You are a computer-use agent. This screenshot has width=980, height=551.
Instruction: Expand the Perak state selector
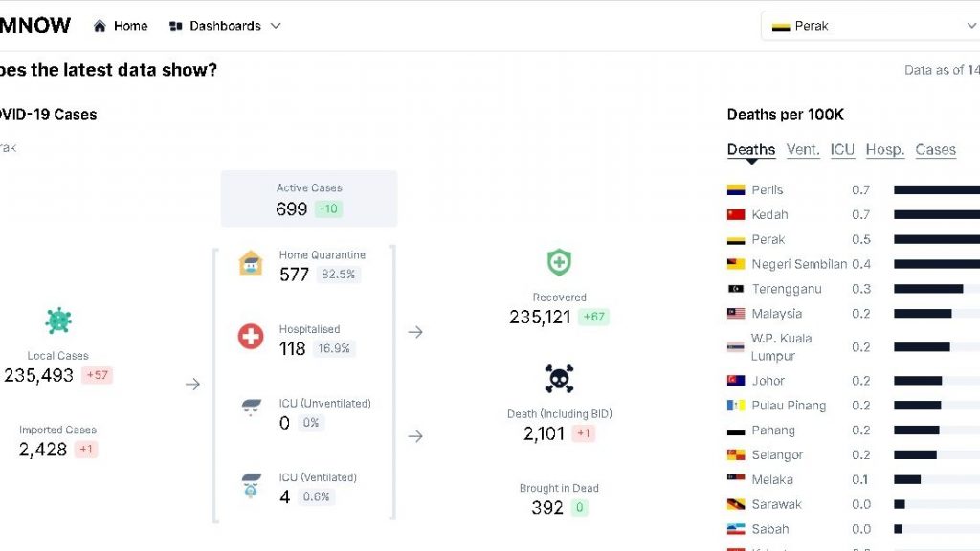tap(870, 26)
